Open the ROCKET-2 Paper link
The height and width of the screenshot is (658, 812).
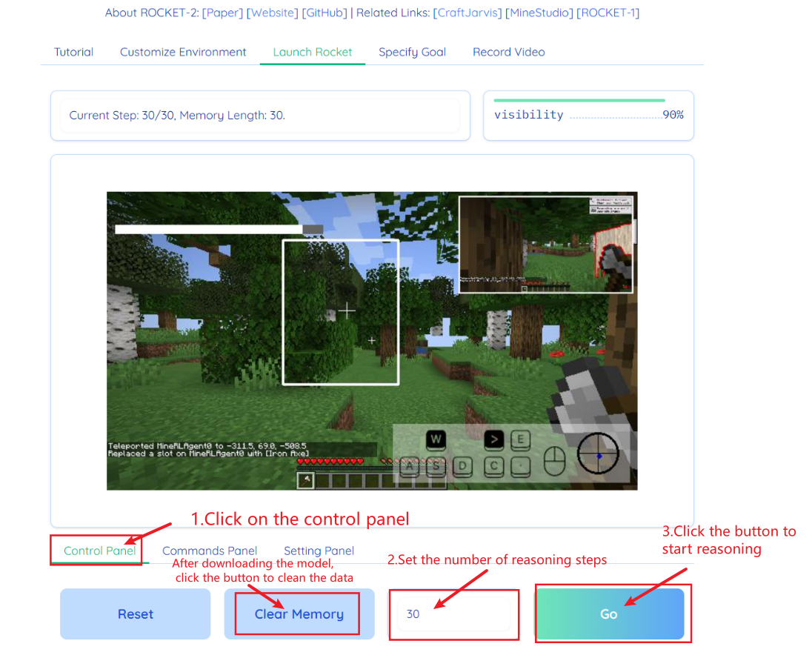pyautogui.click(x=222, y=13)
